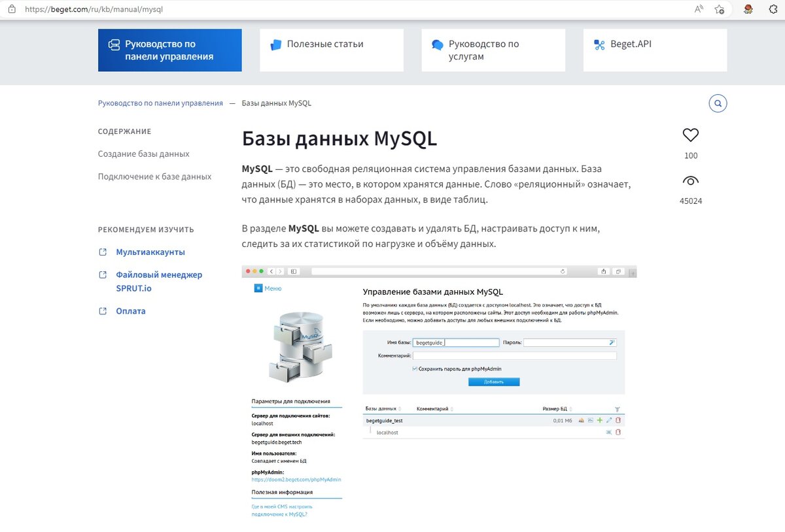Click the blue Добавить button
785x532 pixels.
coord(494,382)
